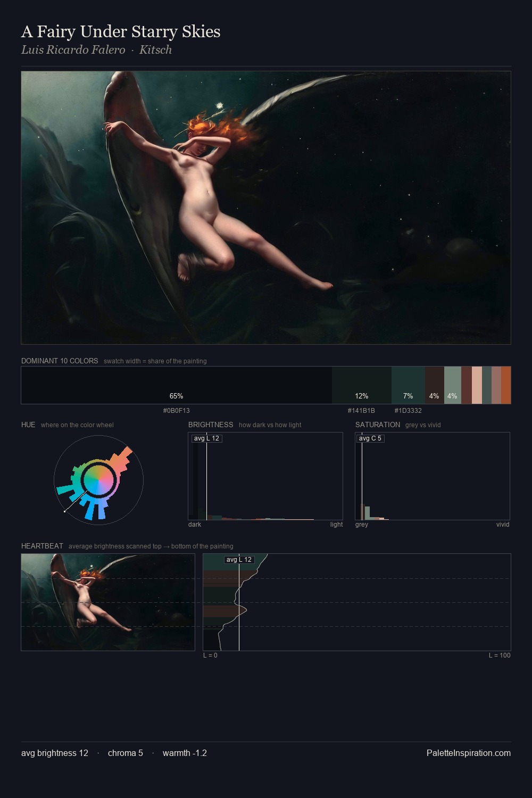Click 'grey vs vivid' caption
532x798 pixels.
coord(423,425)
